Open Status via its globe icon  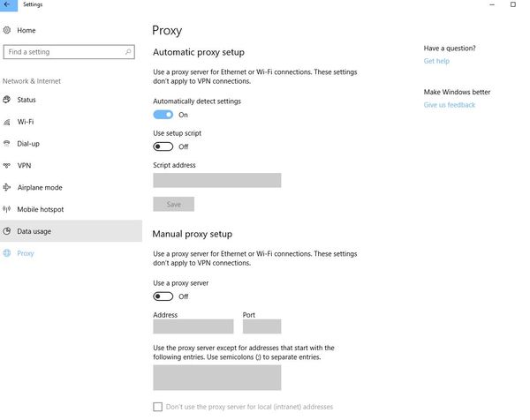(x=7, y=100)
